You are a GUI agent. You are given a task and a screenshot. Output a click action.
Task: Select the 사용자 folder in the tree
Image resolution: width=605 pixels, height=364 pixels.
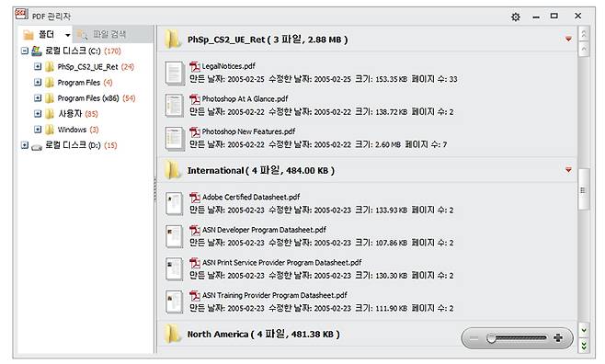click(x=78, y=114)
